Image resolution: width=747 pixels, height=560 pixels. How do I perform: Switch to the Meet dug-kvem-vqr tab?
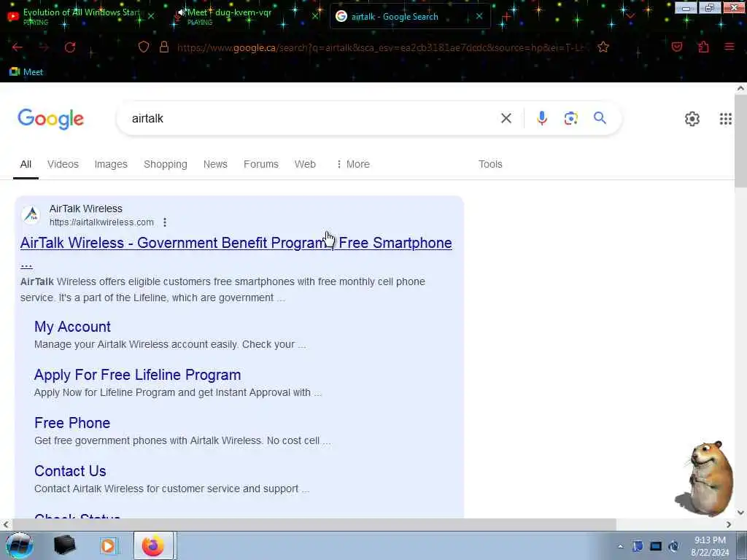247,16
